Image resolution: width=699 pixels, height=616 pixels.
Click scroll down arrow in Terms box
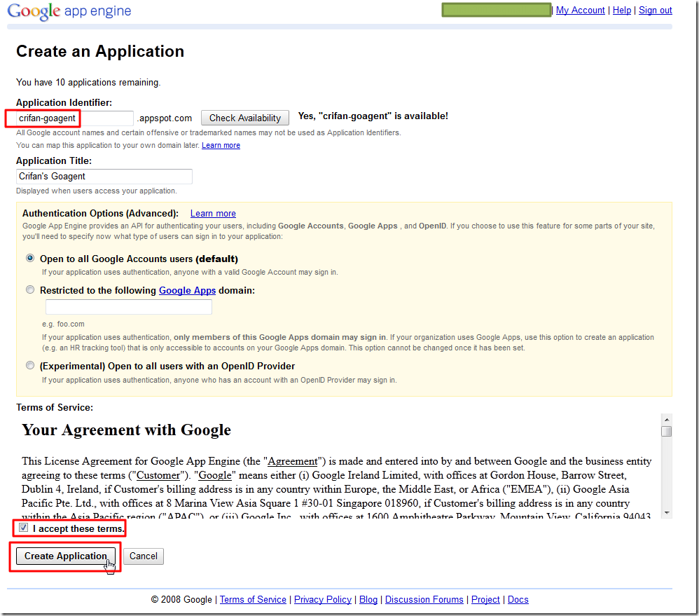[x=666, y=512]
